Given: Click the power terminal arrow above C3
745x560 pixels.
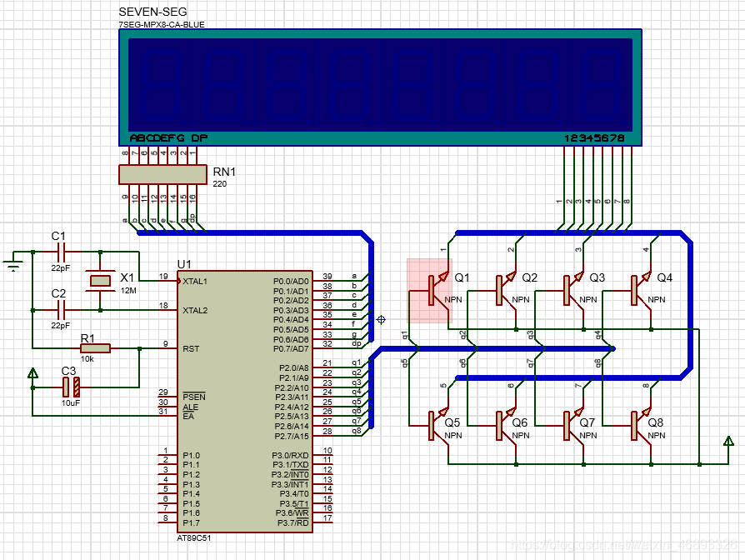Looking at the screenshot, I should pos(32,373).
